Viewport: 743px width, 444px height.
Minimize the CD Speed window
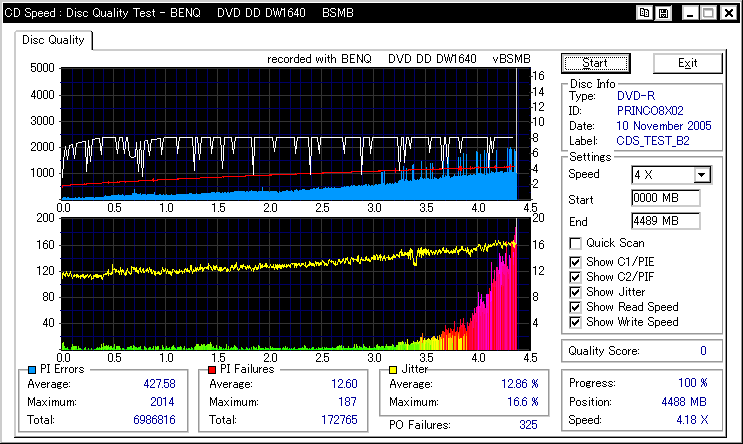pyautogui.click(x=688, y=13)
